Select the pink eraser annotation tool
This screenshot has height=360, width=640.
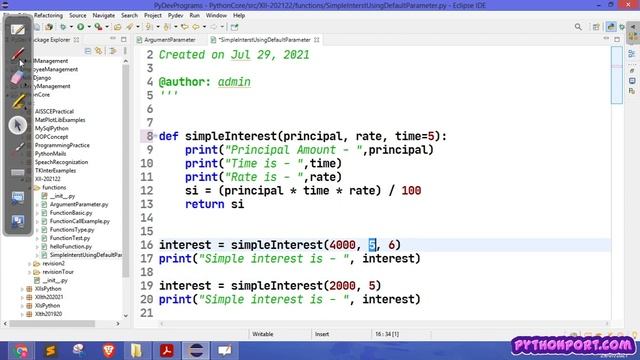click(18, 78)
